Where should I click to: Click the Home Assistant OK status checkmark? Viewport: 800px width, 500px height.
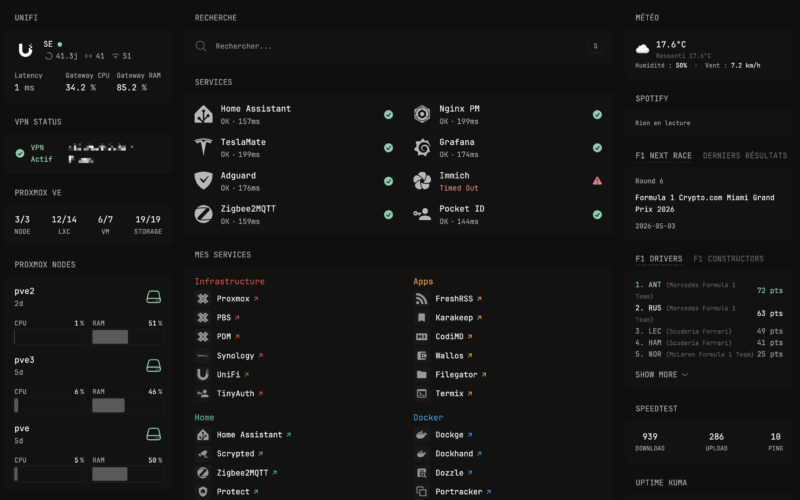pos(388,114)
